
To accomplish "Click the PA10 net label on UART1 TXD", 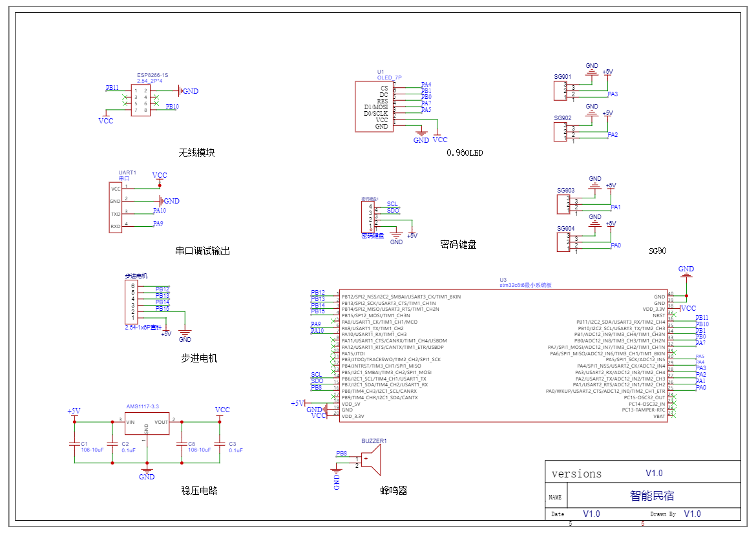I will pyautogui.click(x=160, y=211).
